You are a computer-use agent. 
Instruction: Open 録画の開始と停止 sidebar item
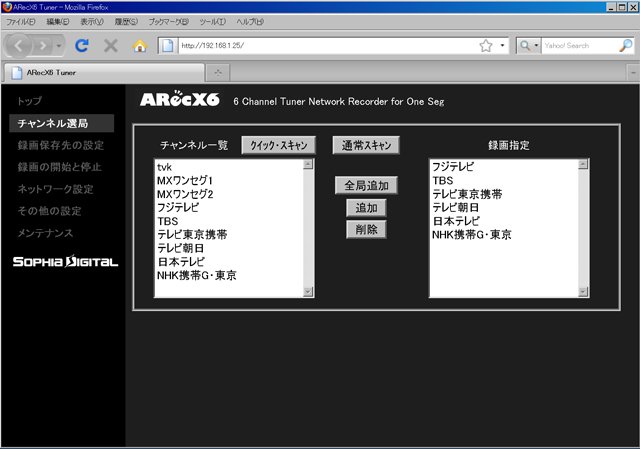coord(59,167)
